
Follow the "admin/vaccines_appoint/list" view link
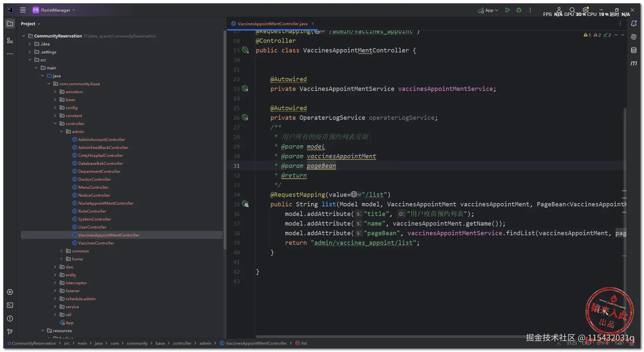pyautogui.click(x=363, y=243)
